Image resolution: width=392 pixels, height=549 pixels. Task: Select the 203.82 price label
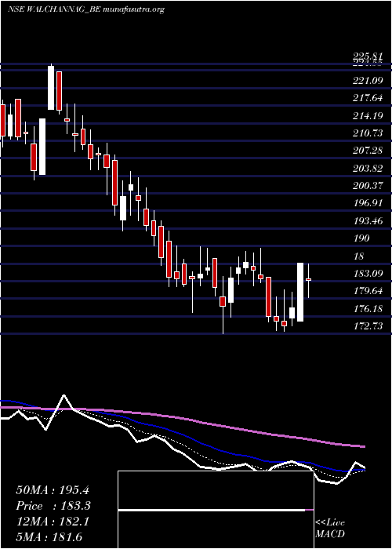(x=368, y=169)
